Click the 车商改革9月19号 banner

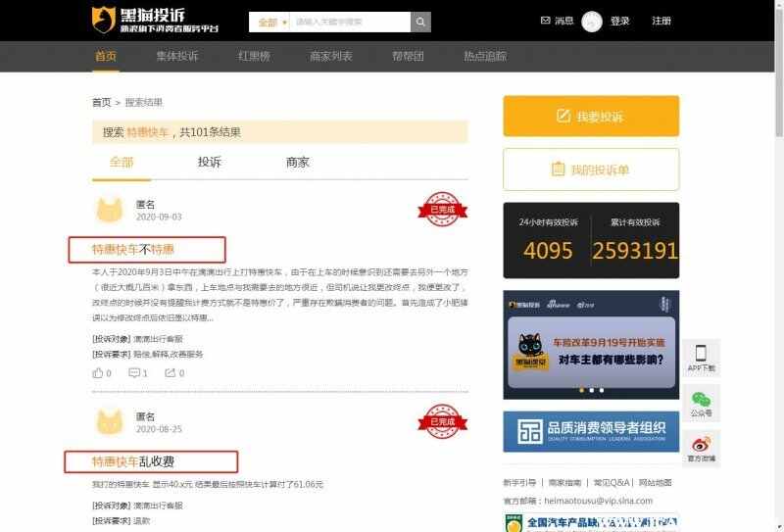click(x=591, y=345)
